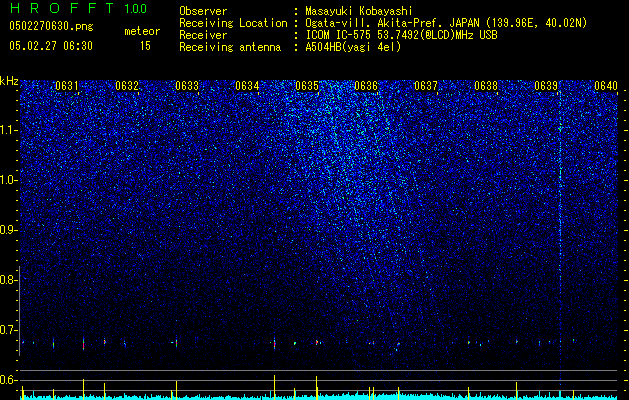629x400 pixels.
Task: Click the 0.6 kHz axis label
Action: tap(9, 380)
